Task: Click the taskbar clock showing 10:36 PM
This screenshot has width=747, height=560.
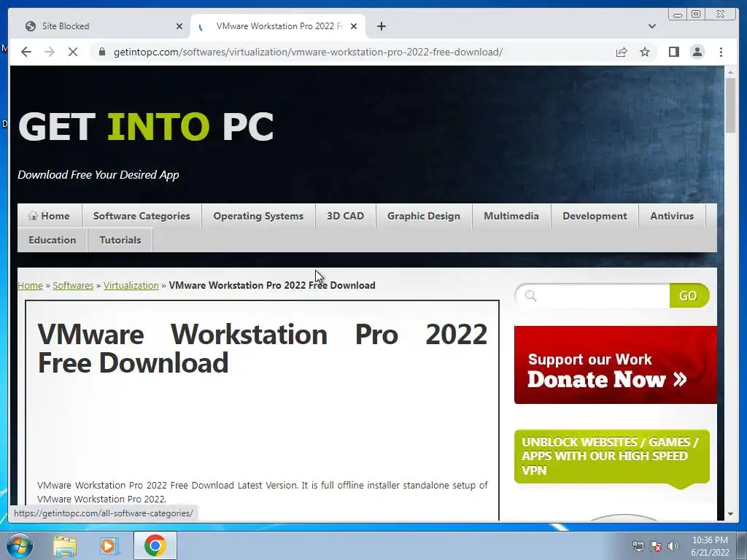Action: pos(710,546)
